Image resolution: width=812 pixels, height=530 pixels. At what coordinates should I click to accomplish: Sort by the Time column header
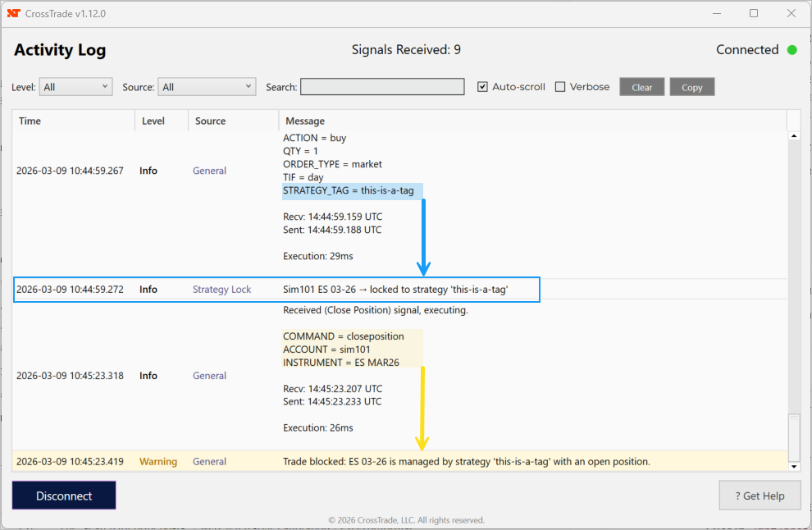pos(30,121)
